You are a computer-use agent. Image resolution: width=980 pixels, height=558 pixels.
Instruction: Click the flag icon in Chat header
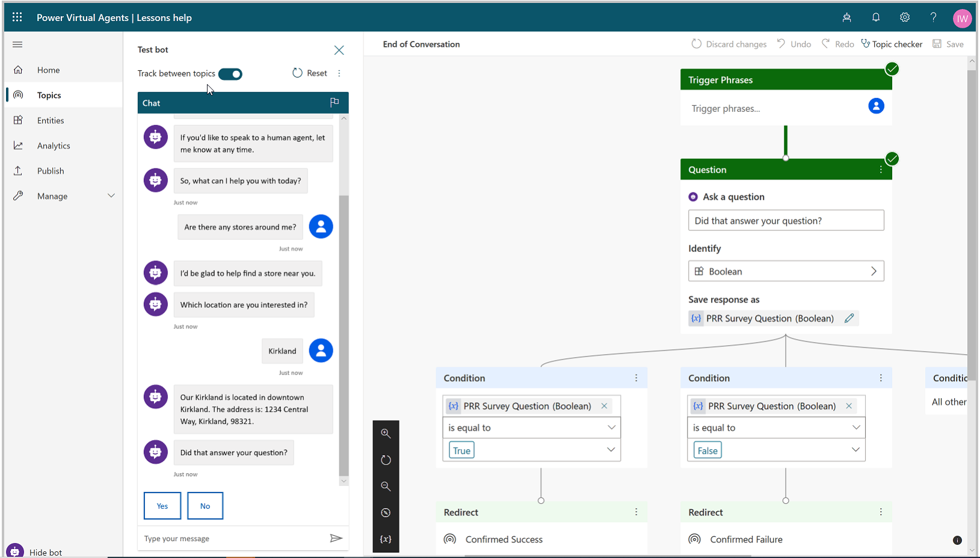coord(334,102)
